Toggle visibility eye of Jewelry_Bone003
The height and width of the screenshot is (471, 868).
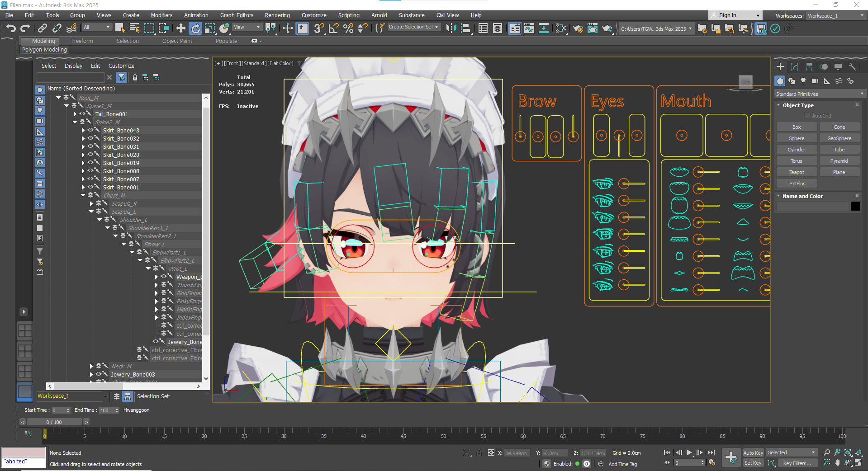coord(99,374)
